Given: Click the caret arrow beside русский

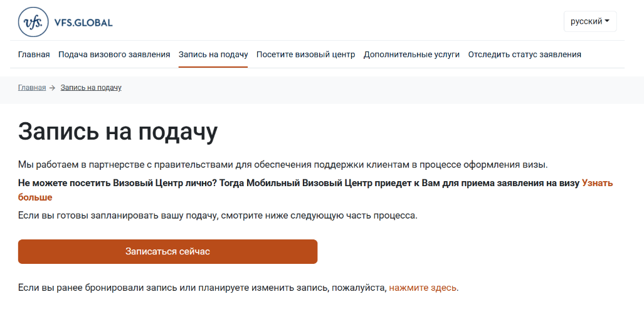Looking at the screenshot, I should [606, 21].
